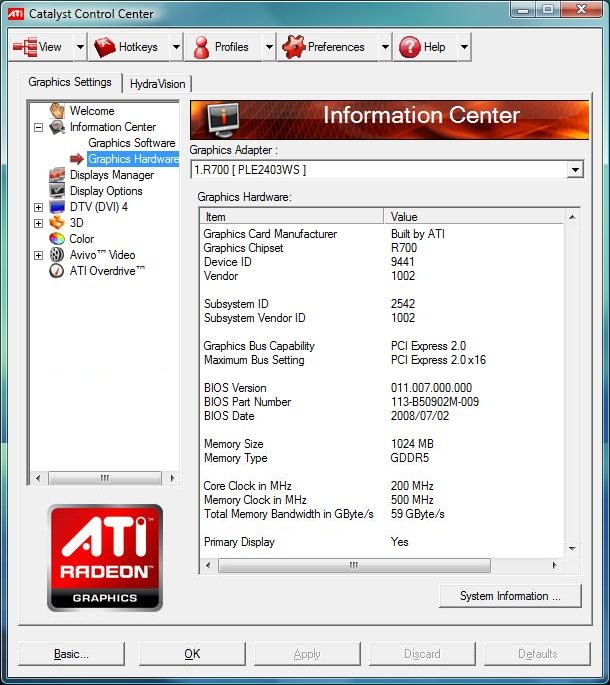Click the Item column header

[x=292, y=217]
